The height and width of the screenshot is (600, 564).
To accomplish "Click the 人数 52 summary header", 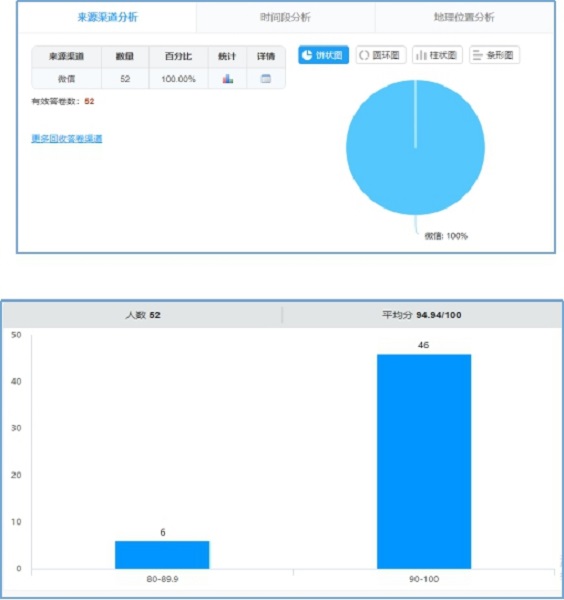I will [x=143, y=315].
